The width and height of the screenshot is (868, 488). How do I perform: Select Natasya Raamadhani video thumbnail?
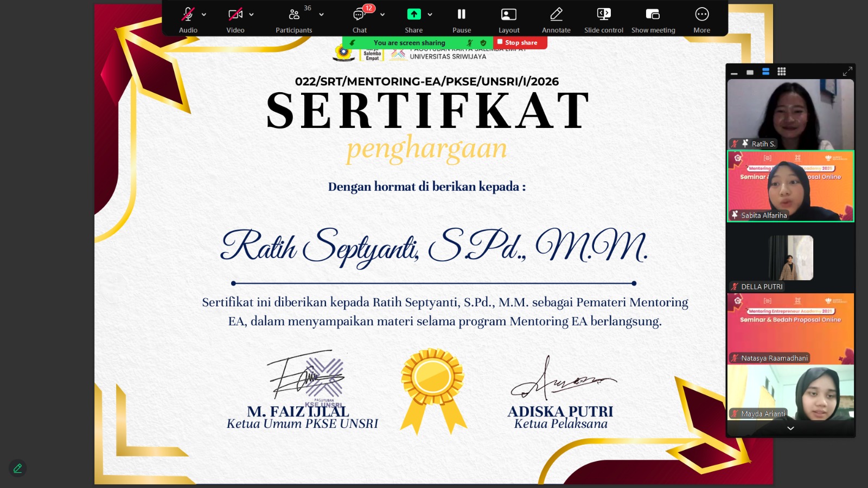790,329
